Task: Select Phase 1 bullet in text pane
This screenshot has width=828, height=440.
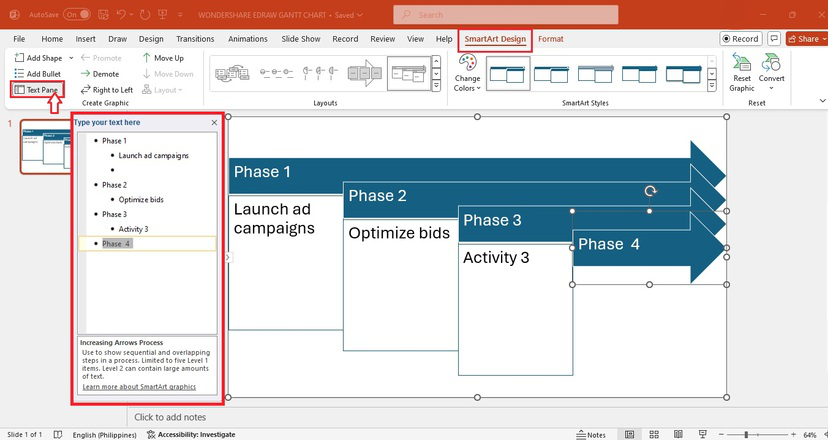Action: (x=114, y=141)
